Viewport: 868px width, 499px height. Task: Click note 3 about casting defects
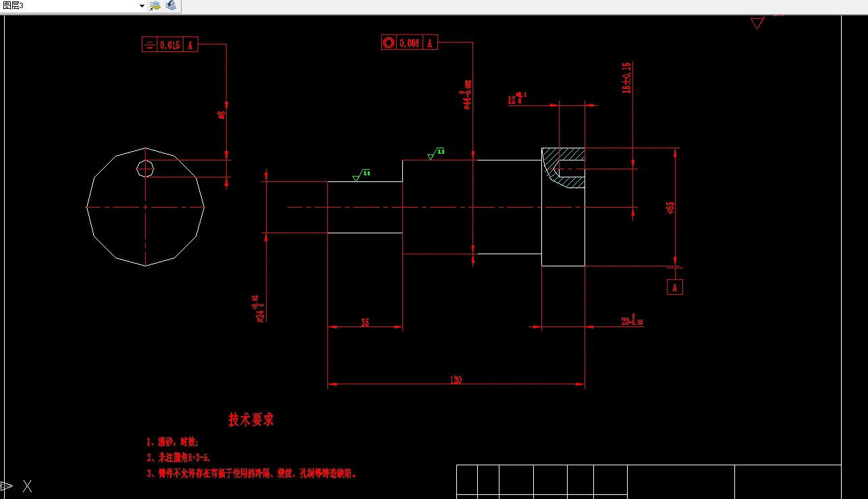tap(251, 473)
